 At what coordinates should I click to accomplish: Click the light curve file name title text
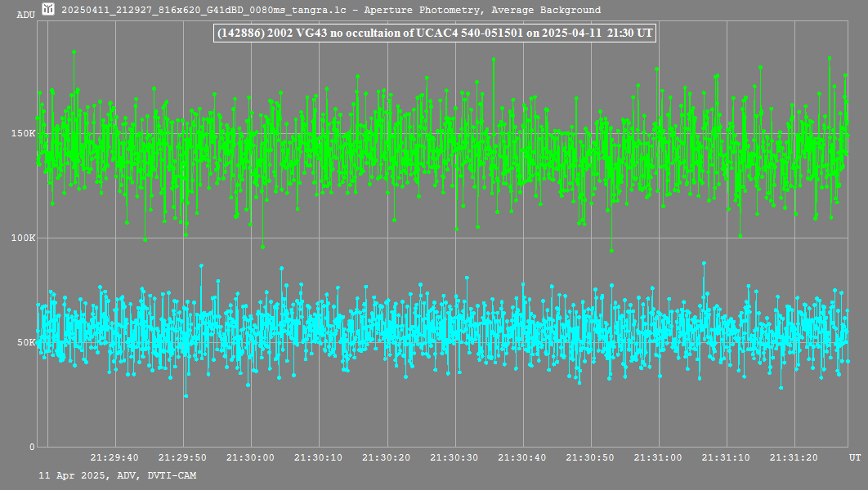pyautogui.click(x=331, y=11)
